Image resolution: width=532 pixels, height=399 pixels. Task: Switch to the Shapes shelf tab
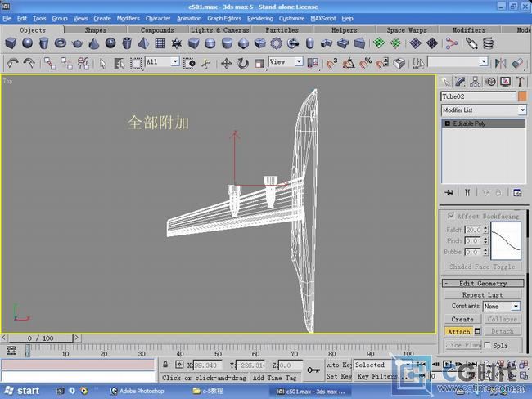pos(95,29)
